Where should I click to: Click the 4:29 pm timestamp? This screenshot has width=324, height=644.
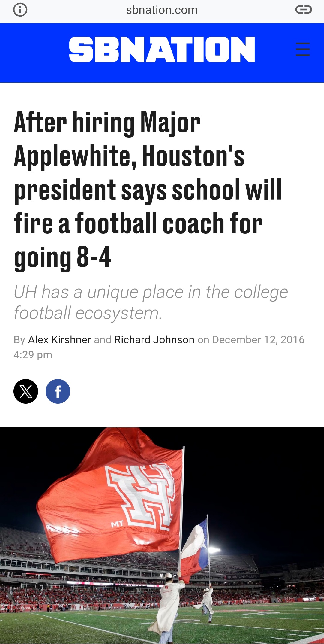coord(33,355)
